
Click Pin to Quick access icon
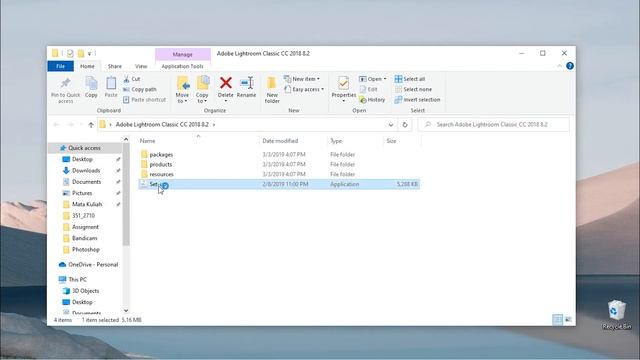(65, 84)
